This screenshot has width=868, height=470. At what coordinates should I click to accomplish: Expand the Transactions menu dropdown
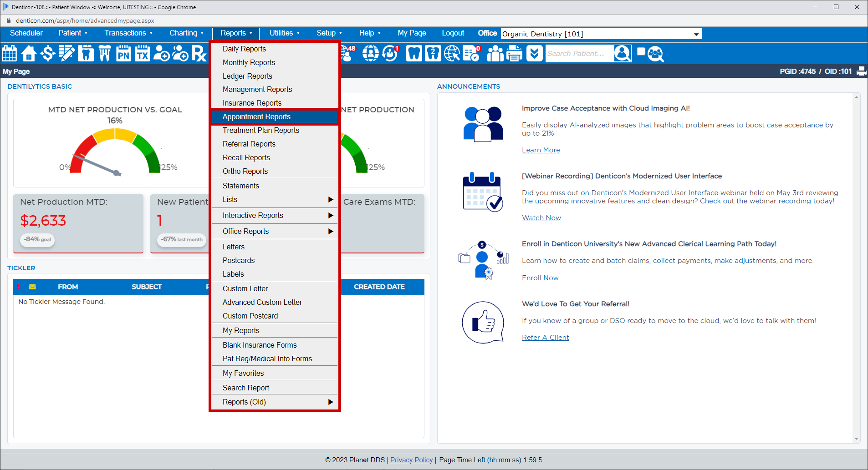click(128, 33)
